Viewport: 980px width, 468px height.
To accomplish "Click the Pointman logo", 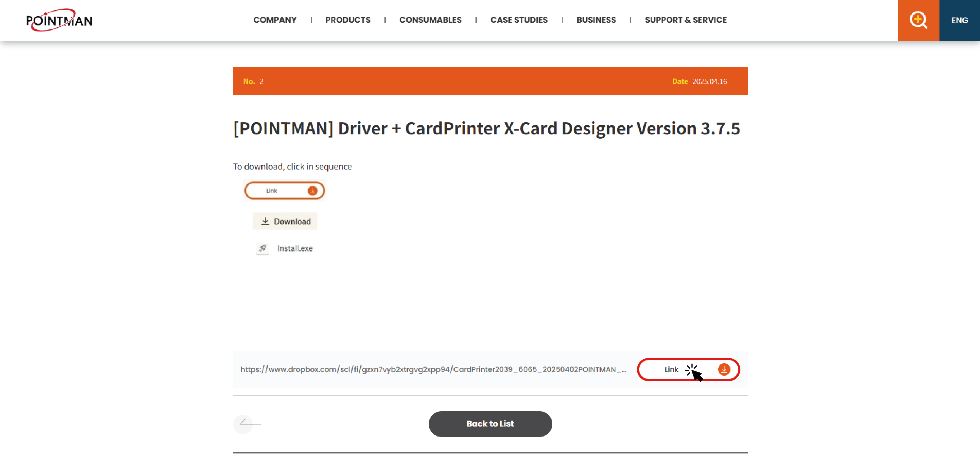I will click(x=59, y=20).
